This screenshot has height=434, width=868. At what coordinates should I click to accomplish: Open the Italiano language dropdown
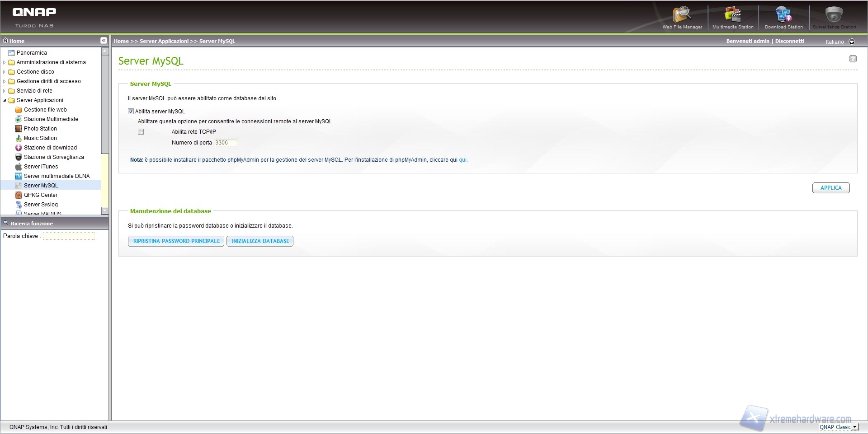[x=852, y=42]
